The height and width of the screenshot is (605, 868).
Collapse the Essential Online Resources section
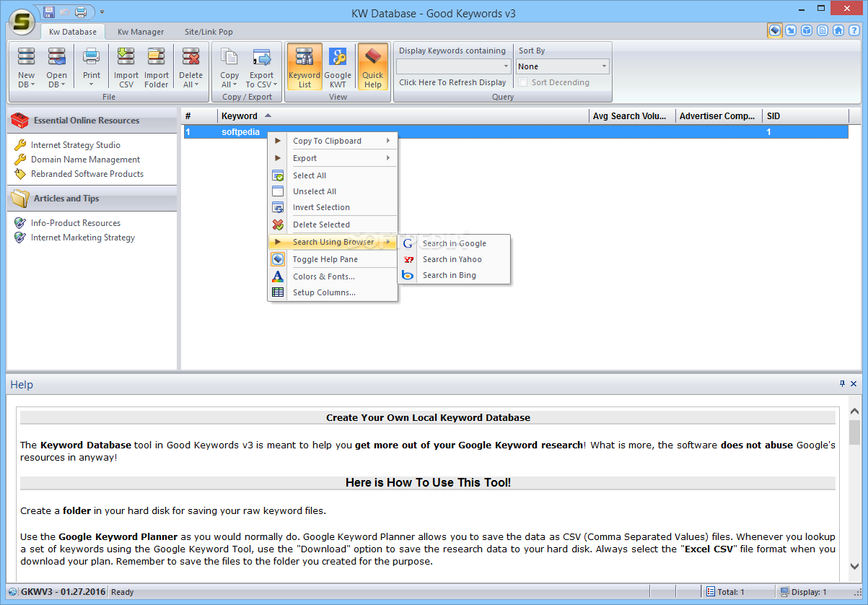coord(92,121)
